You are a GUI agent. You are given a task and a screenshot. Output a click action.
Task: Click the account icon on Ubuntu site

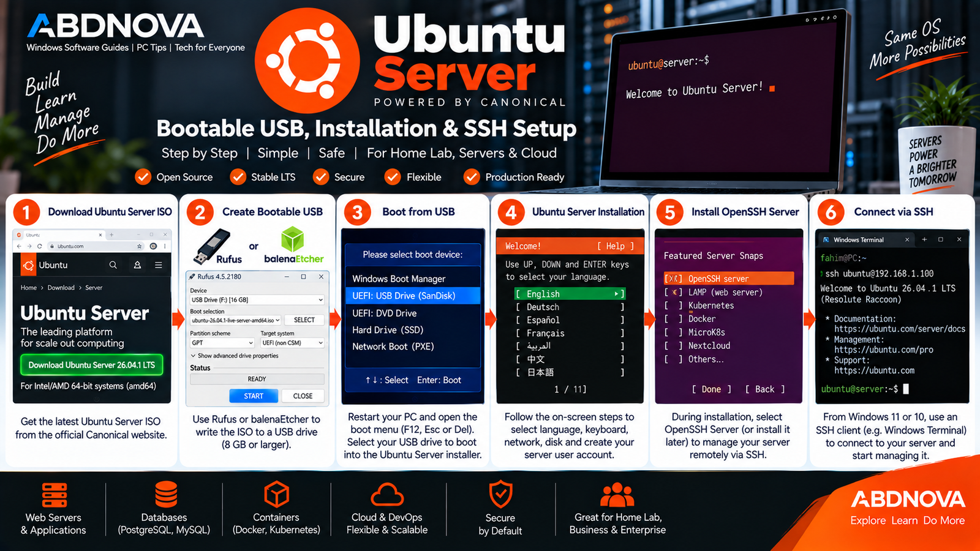137,265
